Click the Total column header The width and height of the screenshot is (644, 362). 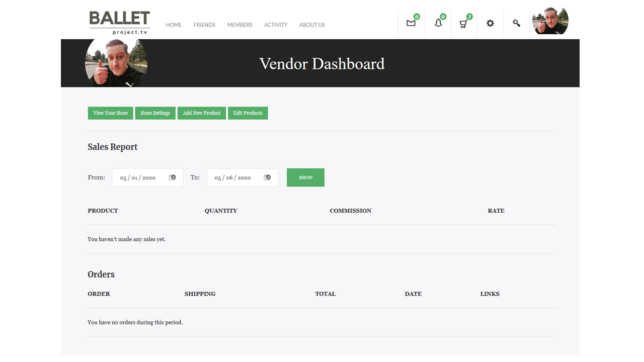click(x=326, y=294)
